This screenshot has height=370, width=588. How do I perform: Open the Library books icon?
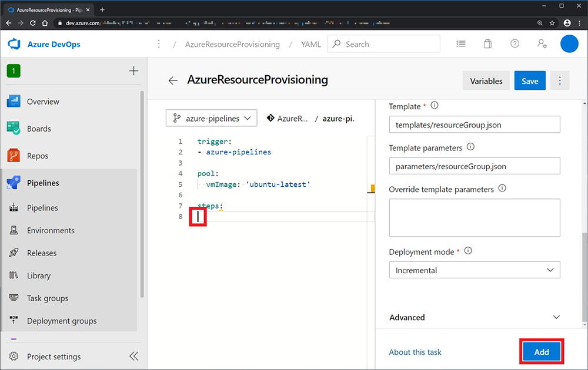point(14,275)
